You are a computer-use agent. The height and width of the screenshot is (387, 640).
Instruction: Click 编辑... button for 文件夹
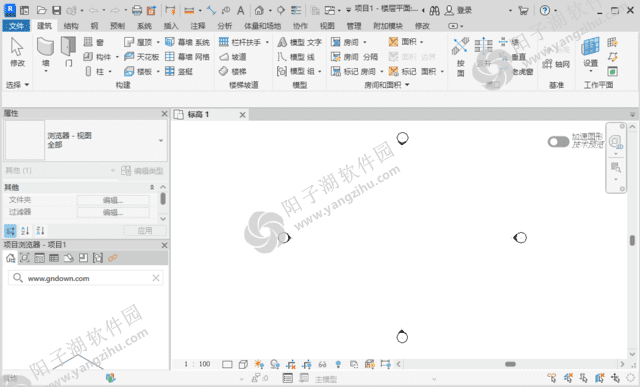click(x=113, y=200)
